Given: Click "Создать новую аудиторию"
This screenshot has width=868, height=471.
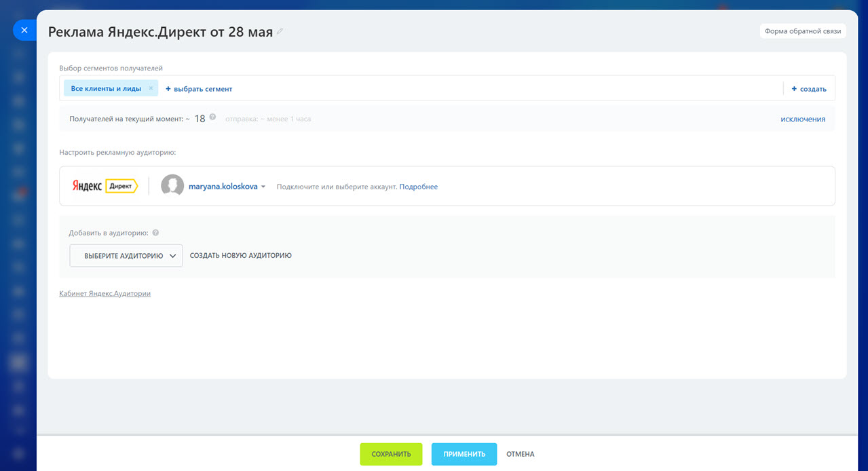Looking at the screenshot, I should (x=241, y=256).
